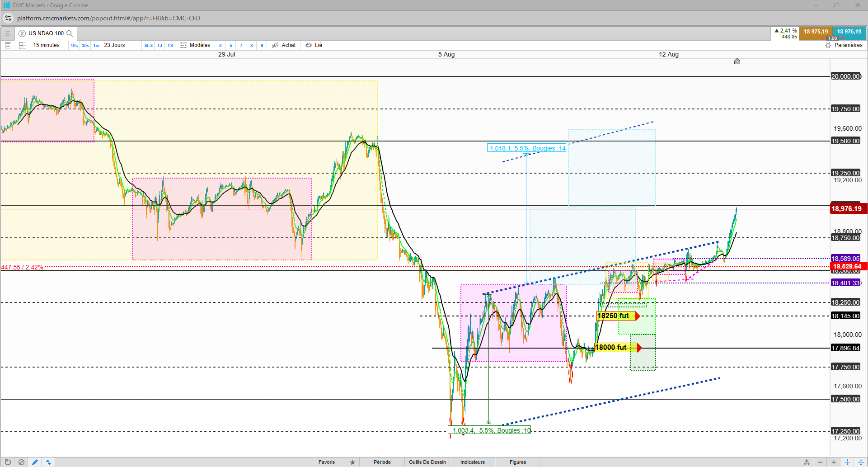The width and height of the screenshot is (868, 467).
Task: Expand the Modèles templates menu
Action: 195,45
